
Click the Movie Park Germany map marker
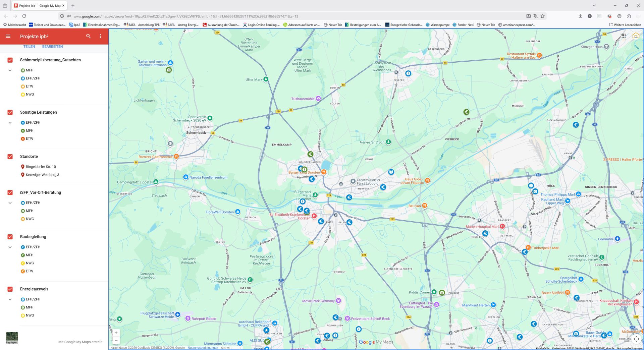tap(338, 301)
